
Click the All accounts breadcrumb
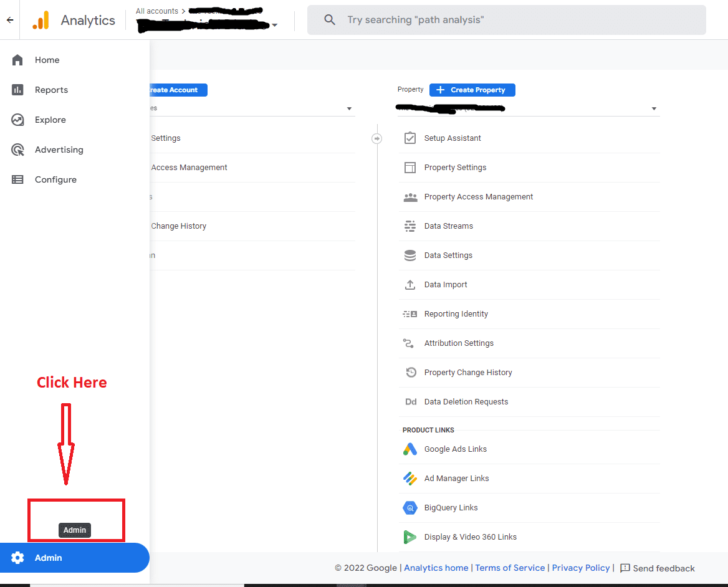[157, 11]
